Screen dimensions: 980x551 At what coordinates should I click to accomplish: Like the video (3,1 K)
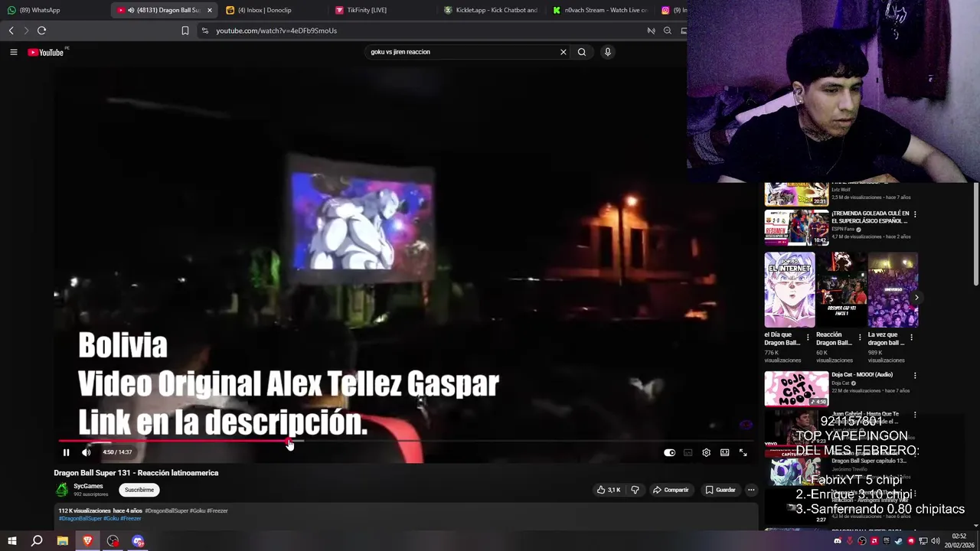click(x=610, y=490)
